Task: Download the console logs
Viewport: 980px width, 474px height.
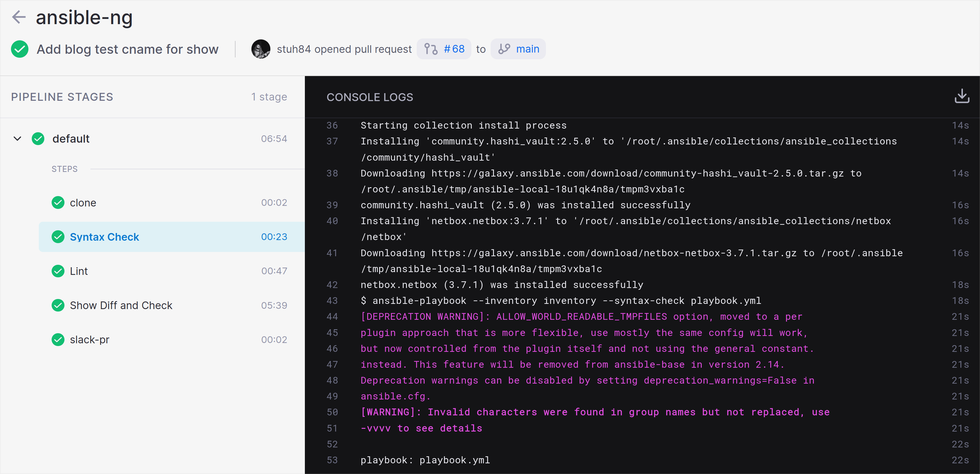Action: point(962,96)
